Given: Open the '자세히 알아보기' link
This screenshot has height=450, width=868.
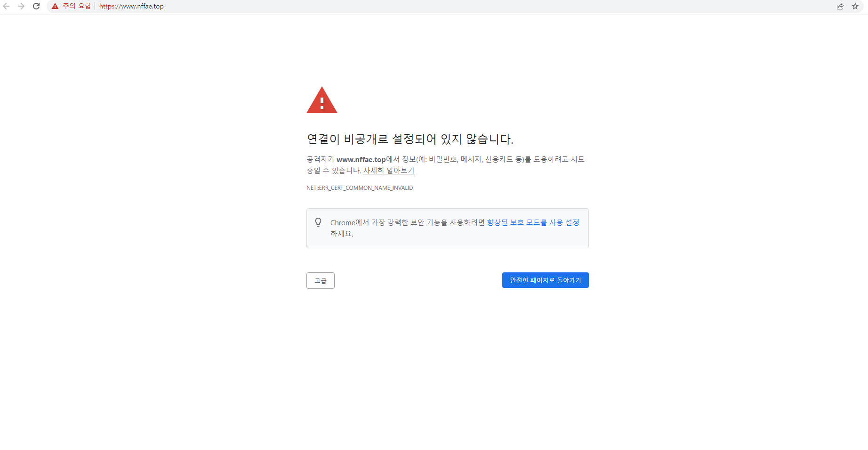Looking at the screenshot, I should [x=389, y=171].
